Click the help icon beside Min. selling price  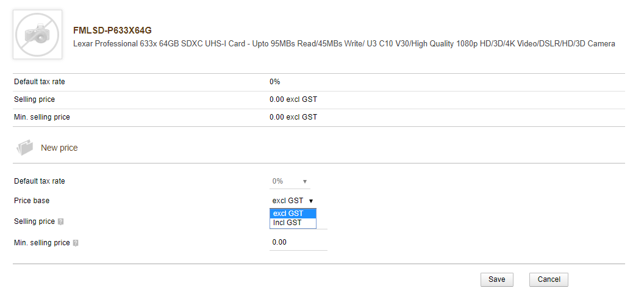coord(76,243)
